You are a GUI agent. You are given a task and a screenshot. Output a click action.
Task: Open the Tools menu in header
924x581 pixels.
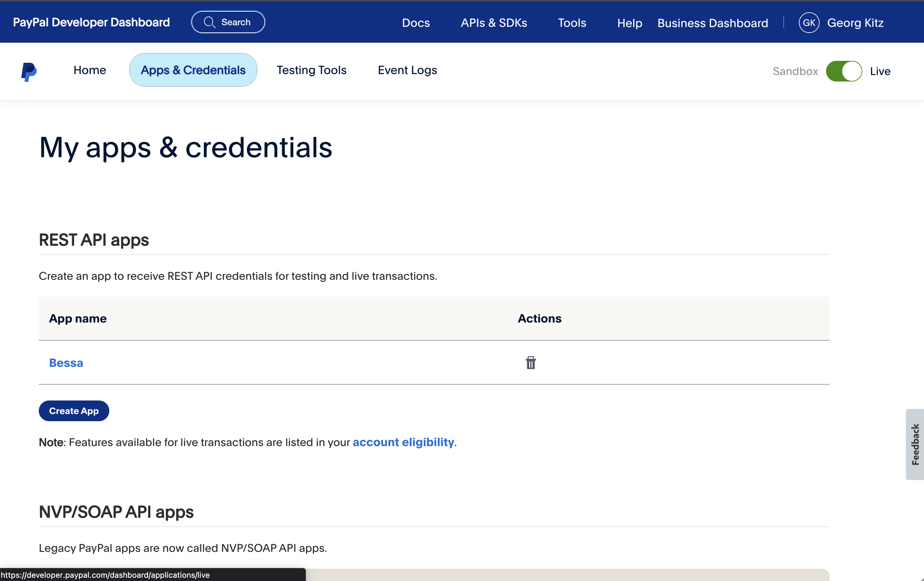pyautogui.click(x=572, y=23)
